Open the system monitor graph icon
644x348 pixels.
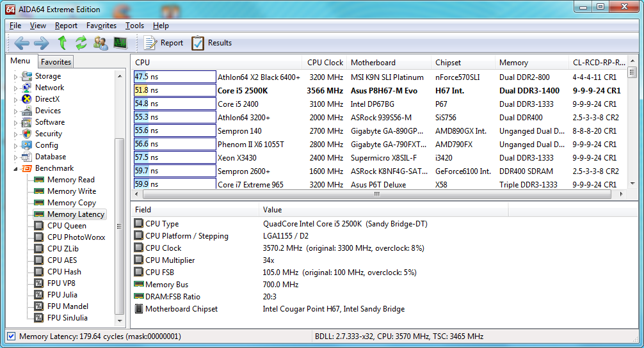tap(120, 43)
